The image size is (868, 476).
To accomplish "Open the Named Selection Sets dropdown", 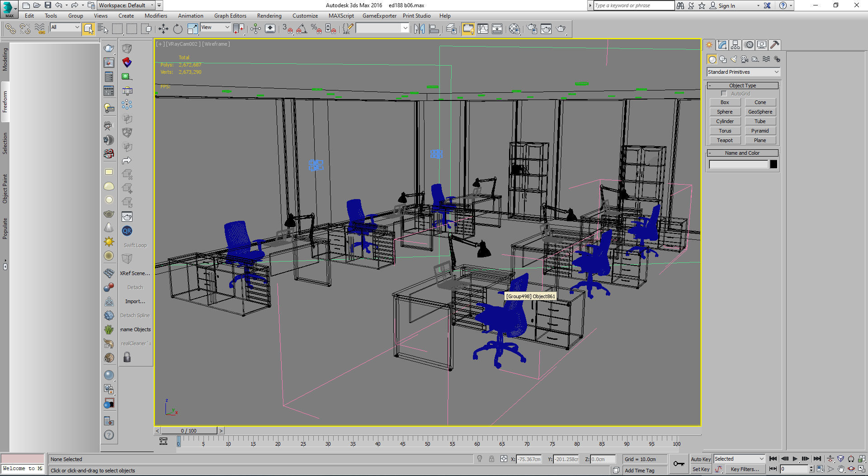I will [x=382, y=28].
